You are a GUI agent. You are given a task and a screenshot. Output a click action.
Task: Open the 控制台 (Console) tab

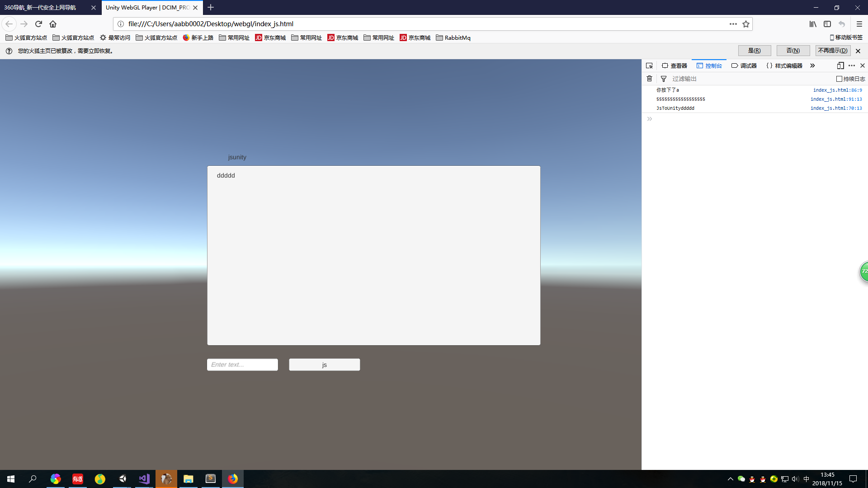click(x=711, y=66)
